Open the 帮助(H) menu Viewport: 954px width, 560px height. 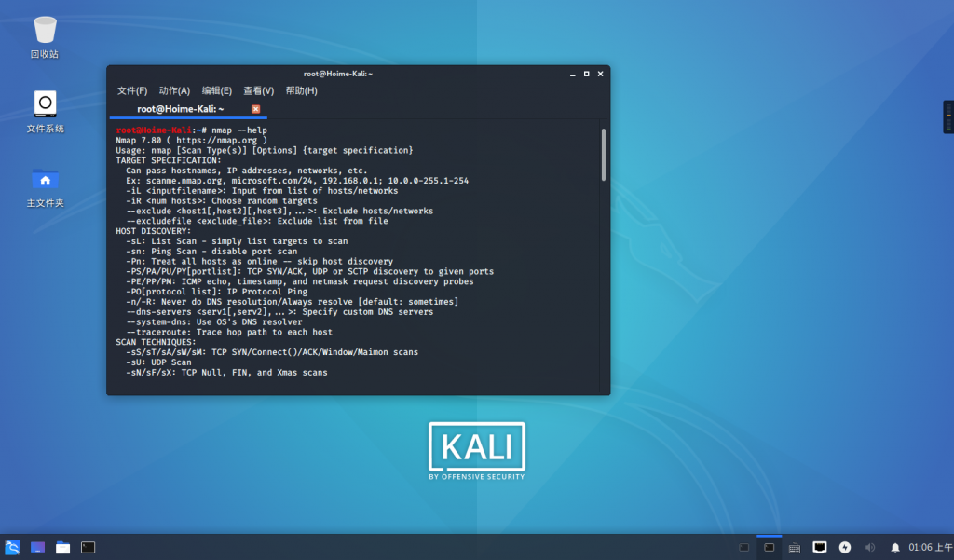pyautogui.click(x=301, y=90)
